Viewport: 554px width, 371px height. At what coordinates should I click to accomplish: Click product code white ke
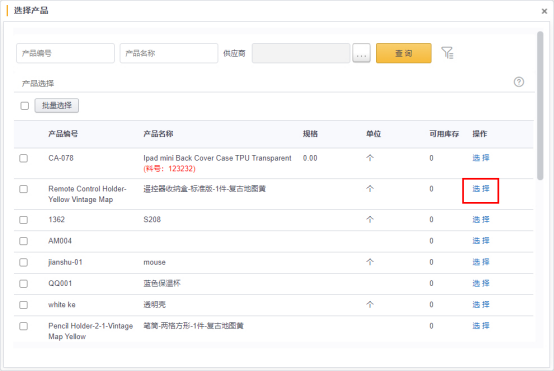(62, 304)
